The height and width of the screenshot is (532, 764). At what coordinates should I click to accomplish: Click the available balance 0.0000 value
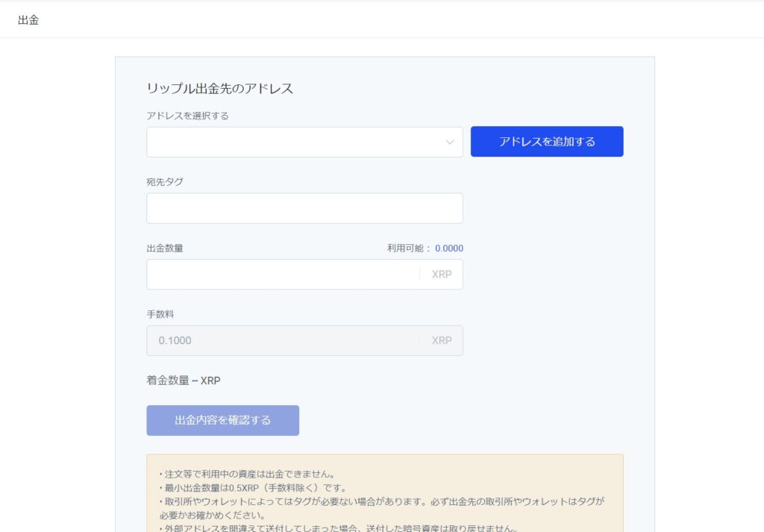(x=448, y=248)
